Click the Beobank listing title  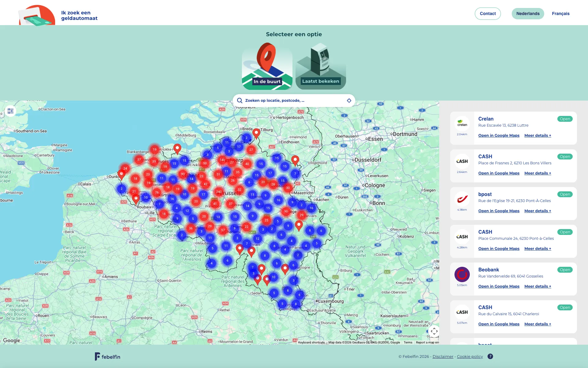488,270
